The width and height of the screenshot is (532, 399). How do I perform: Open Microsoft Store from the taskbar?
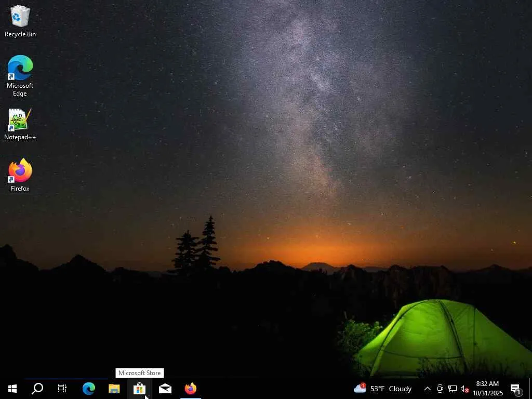139,389
